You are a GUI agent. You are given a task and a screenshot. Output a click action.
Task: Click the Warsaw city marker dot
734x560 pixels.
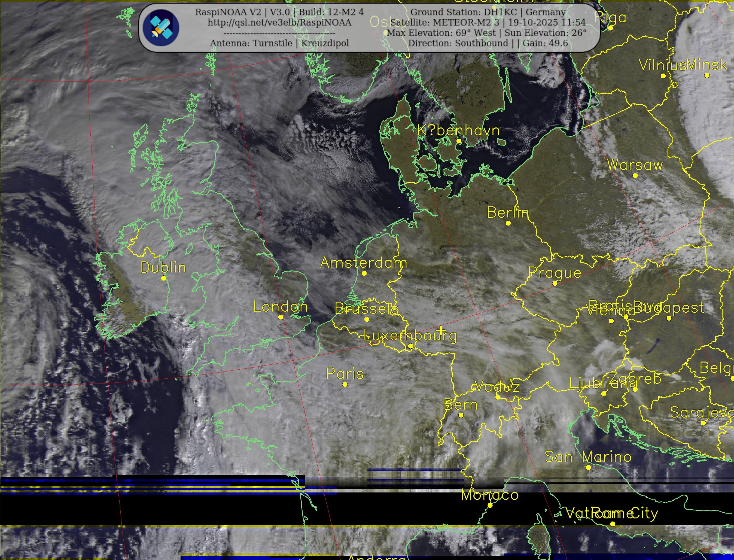[635, 176]
